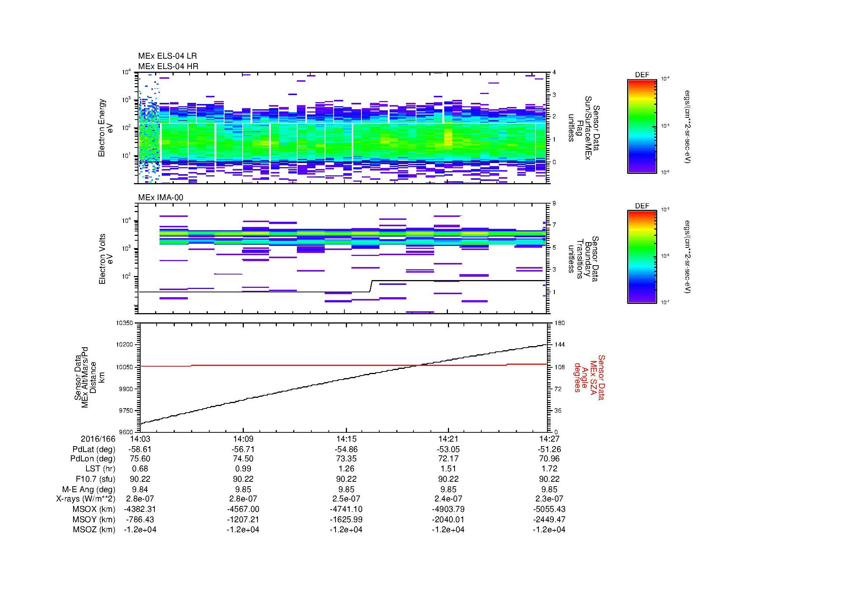The height and width of the screenshot is (614, 868).
Task: Click the MEx ELS-04 HR label
Action: (x=168, y=66)
